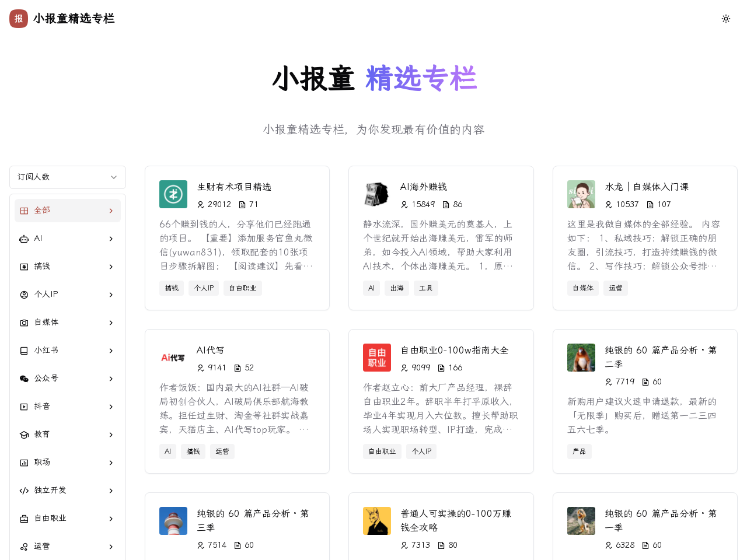Click the subscriber icon beside 7719

point(609,382)
